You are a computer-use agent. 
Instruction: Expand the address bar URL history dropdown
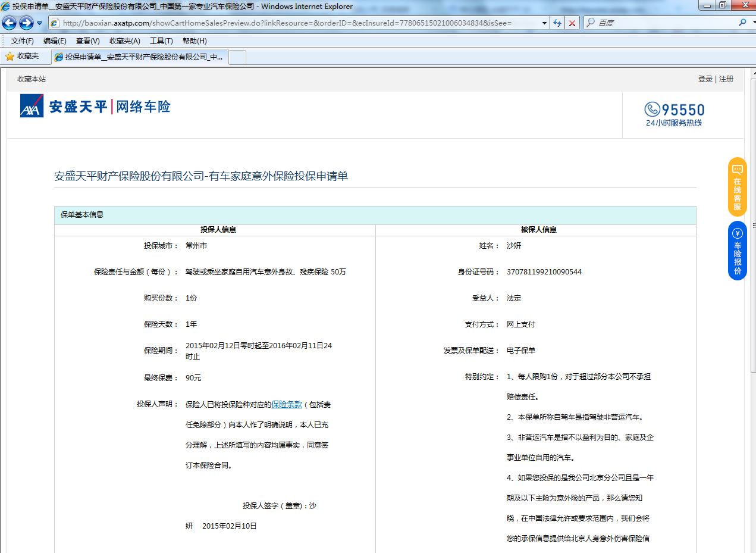pos(545,23)
